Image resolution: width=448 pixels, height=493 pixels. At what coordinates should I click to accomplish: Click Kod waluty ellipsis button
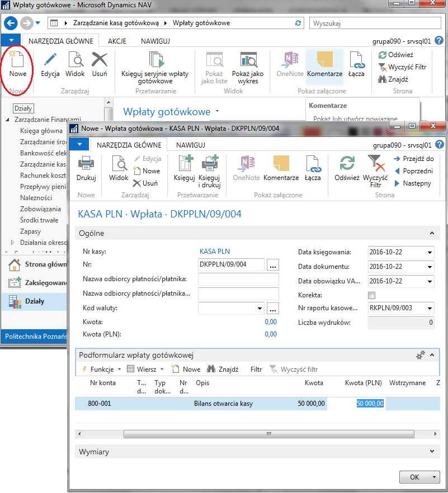click(273, 309)
